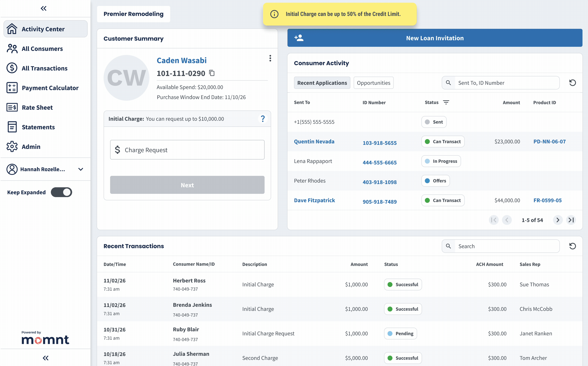The width and height of the screenshot is (588, 366).
Task: Copy Caden Wasabi's phone number
Action: coord(212,73)
